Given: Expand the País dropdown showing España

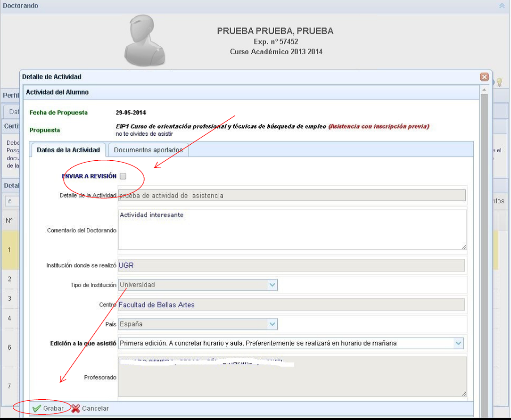Looking at the screenshot, I should [272, 324].
